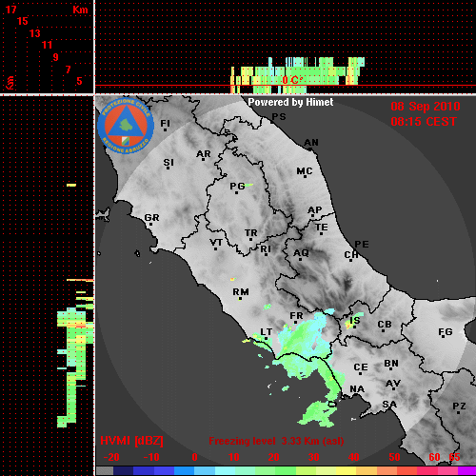
Task: Click the AV city label
Action: (x=393, y=384)
